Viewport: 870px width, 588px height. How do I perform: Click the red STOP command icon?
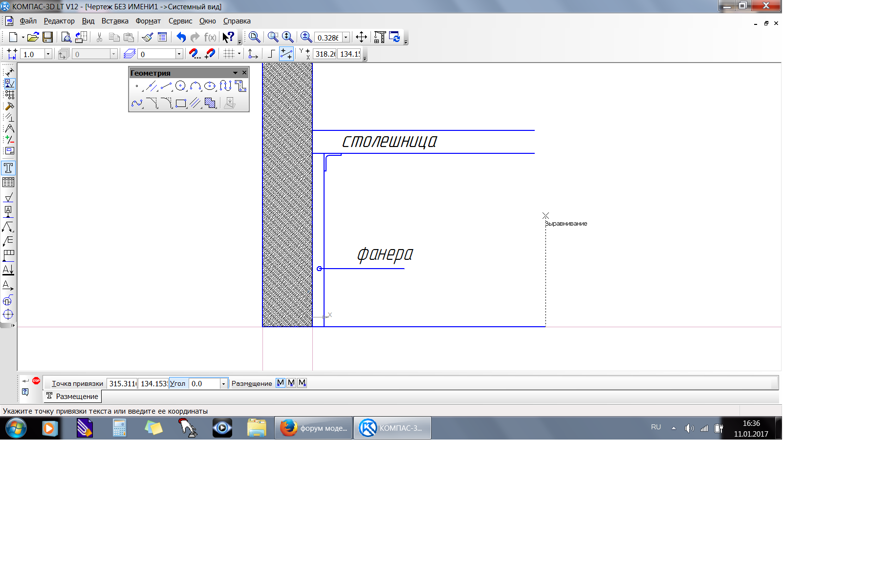[x=36, y=381]
